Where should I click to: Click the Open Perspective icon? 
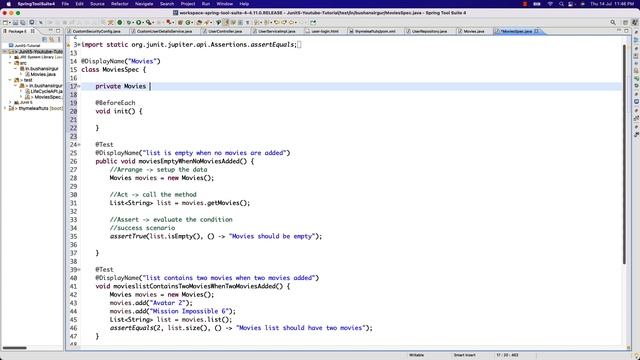(x=625, y=22)
